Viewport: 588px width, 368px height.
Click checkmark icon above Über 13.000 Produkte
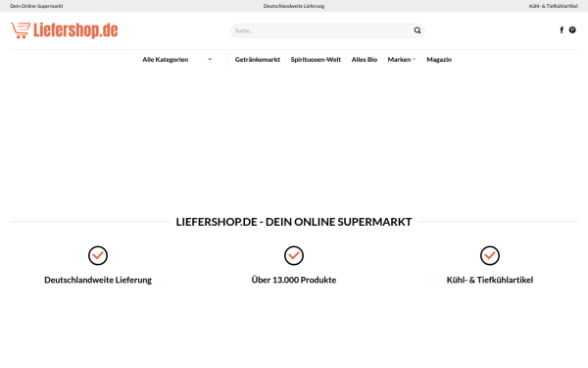pos(294,256)
